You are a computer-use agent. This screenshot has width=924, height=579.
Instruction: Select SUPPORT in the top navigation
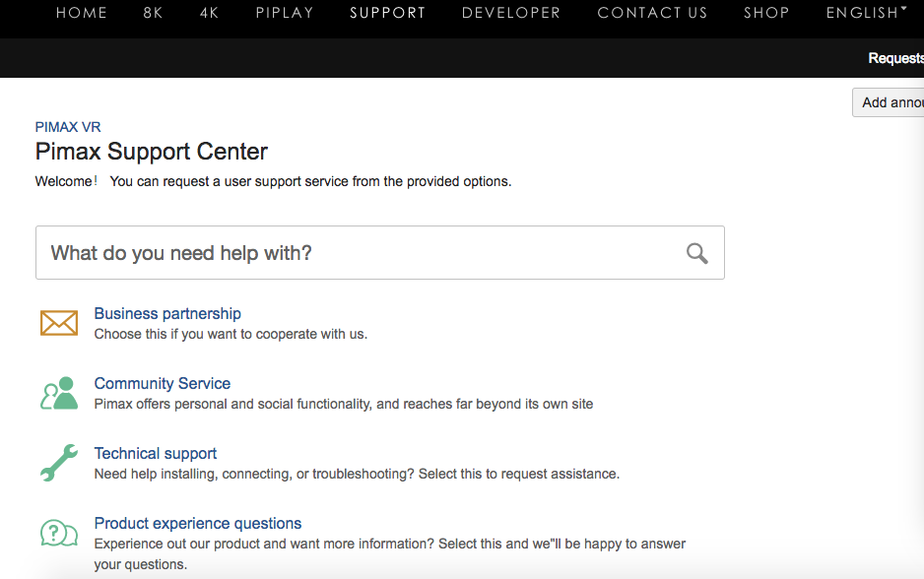click(388, 13)
